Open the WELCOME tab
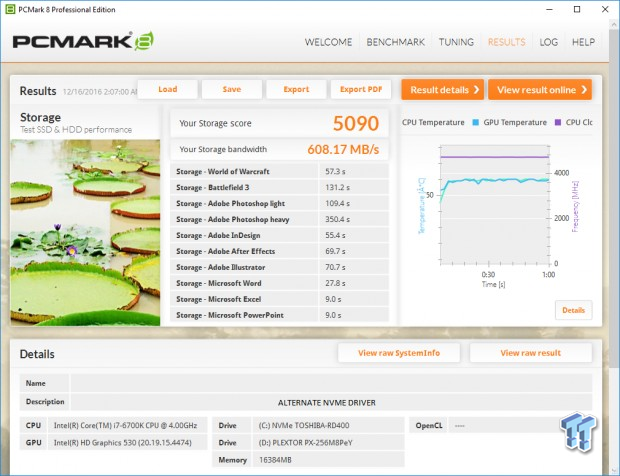 (x=328, y=42)
